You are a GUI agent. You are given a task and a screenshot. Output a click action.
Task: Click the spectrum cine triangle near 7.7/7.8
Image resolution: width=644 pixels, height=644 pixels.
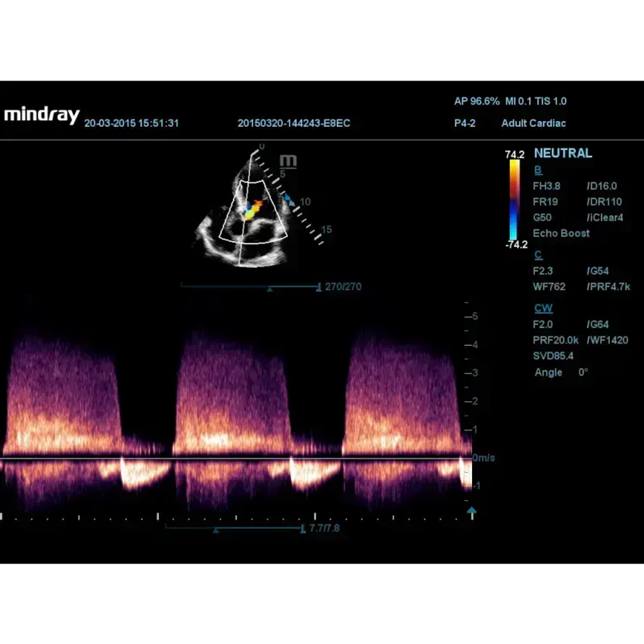[x=216, y=531]
